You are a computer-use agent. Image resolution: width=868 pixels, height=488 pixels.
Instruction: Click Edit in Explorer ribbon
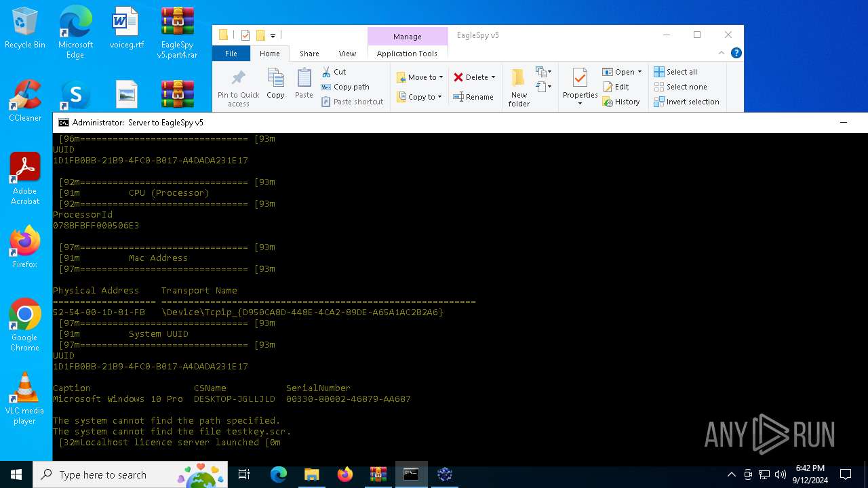616,87
